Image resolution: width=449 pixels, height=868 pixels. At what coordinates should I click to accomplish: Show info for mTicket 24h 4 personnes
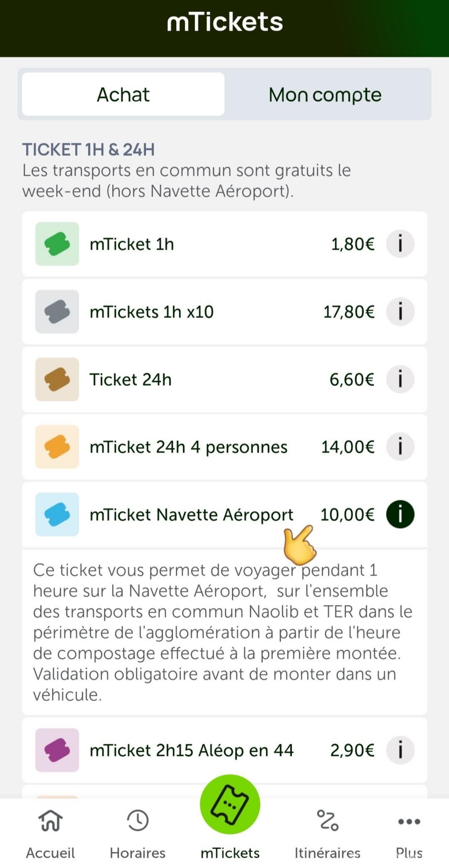[x=400, y=447]
